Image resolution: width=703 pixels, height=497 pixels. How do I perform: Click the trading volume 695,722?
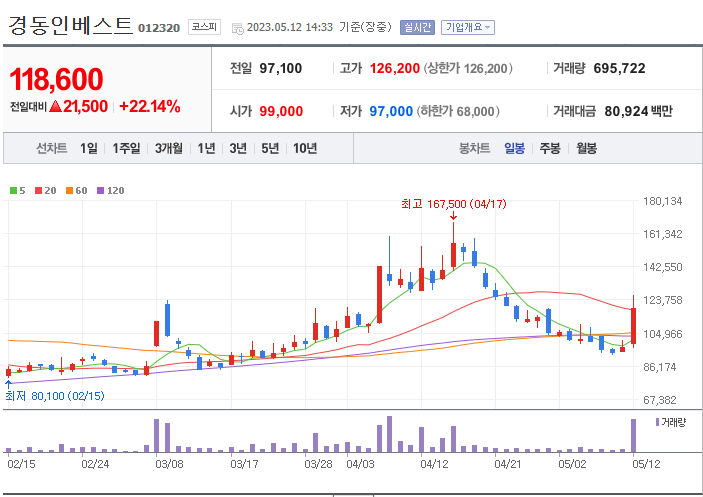pos(620,69)
